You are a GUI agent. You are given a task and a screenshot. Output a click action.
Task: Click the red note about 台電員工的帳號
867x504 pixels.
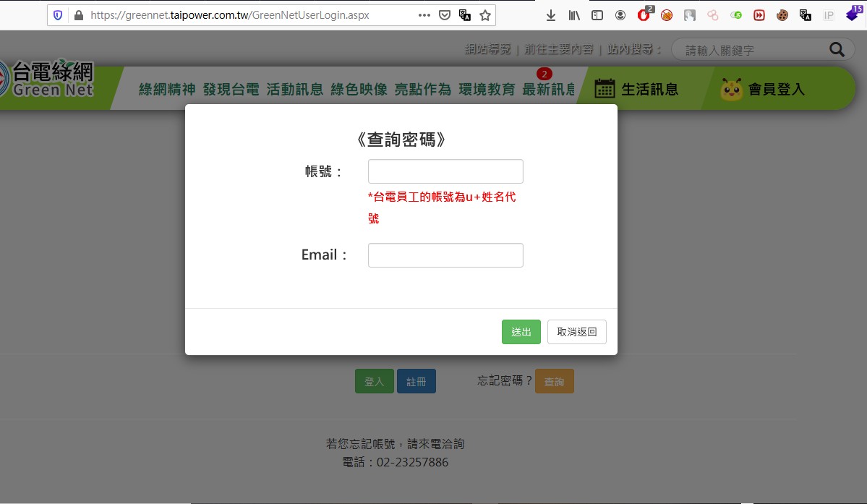coord(442,208)
